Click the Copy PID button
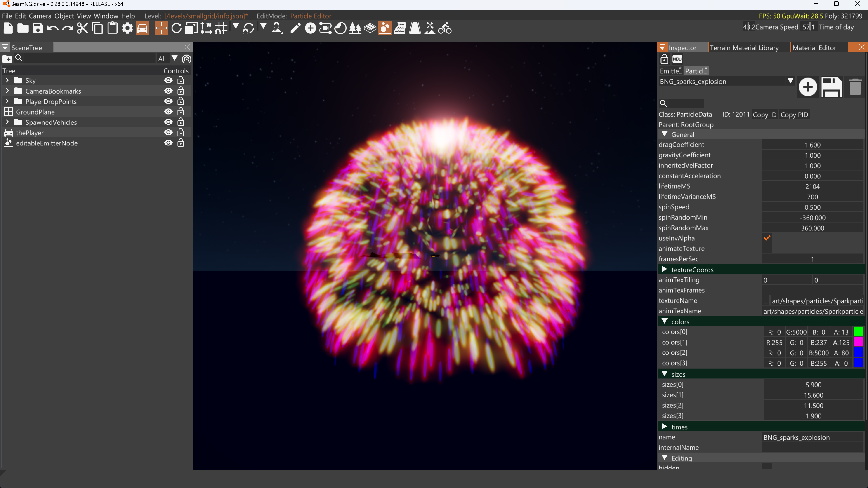 794,115
